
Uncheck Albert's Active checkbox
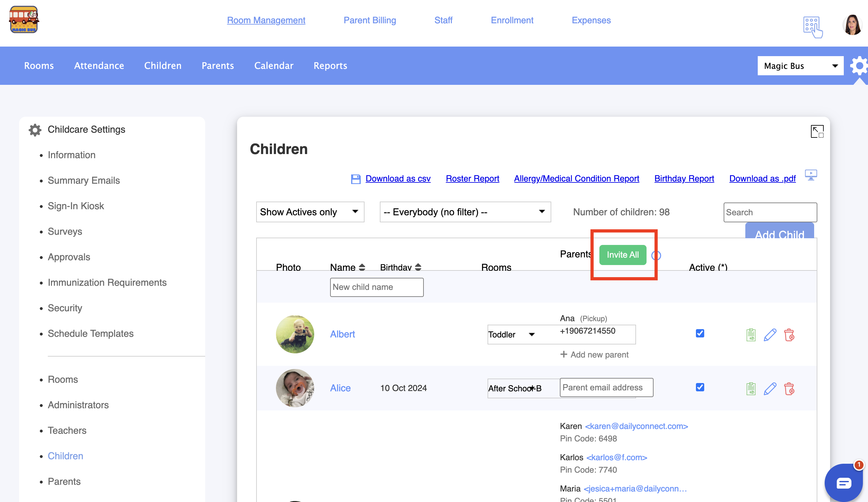pyautogui.click(x=699, y=333)
